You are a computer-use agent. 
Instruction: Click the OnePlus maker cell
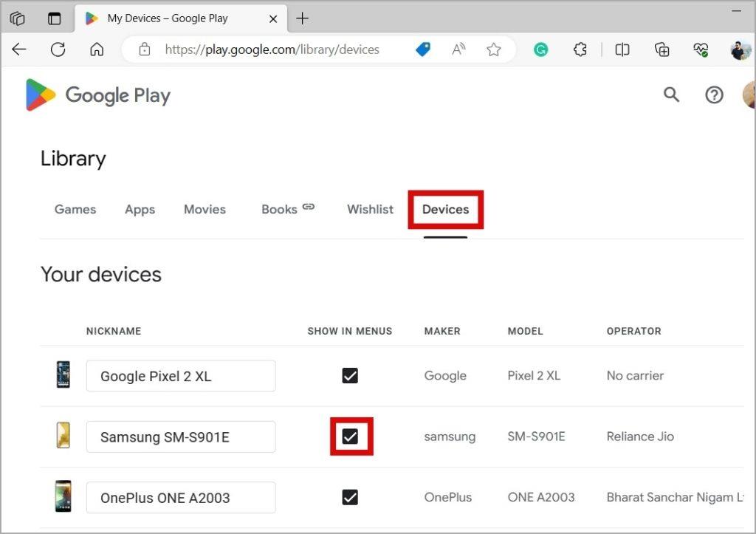pos(448,497)
